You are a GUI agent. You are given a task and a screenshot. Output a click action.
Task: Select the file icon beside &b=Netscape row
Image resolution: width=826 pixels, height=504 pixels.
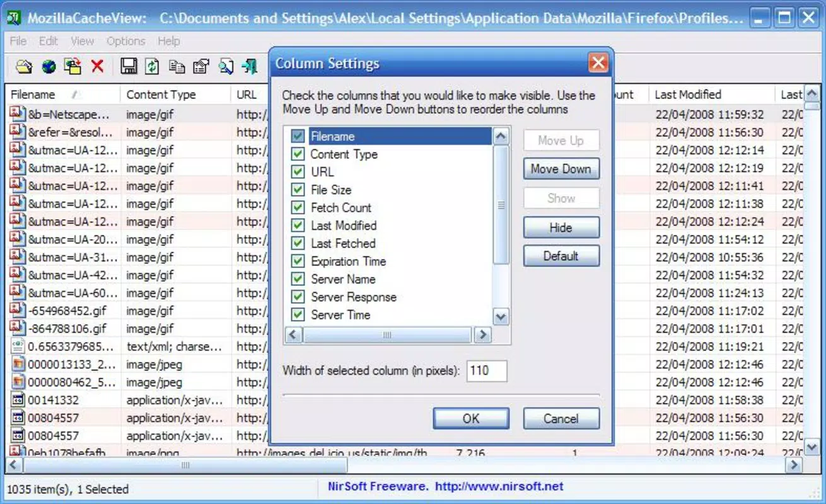tap(18, 115)
